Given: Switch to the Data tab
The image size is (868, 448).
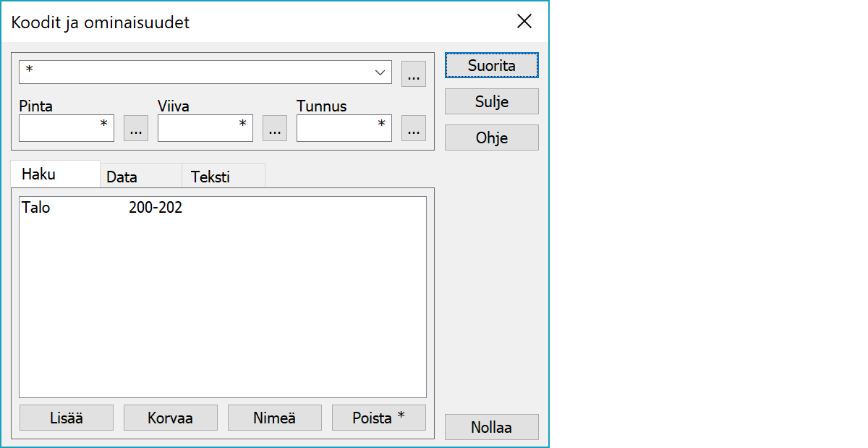Looking at the screenshot, I should (x=140, y=177).
